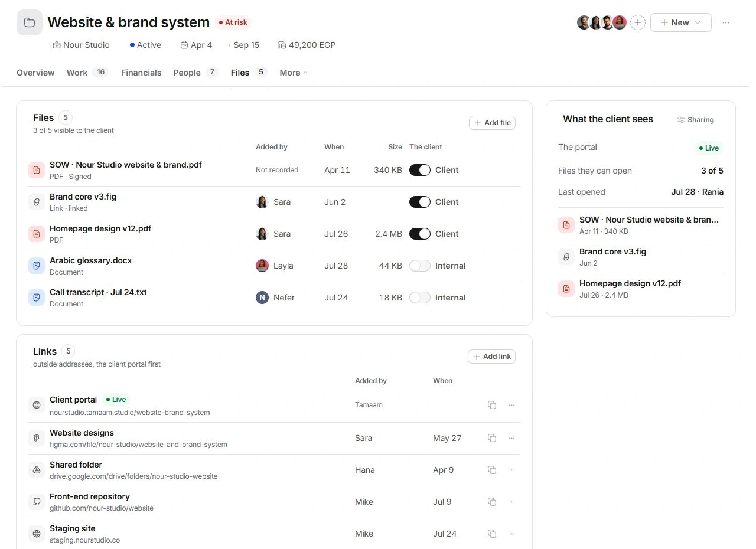This screenshot has height=549, width=756.
Task: Click the Figma icon of Website designs
Action: click(x=37, y=438)
